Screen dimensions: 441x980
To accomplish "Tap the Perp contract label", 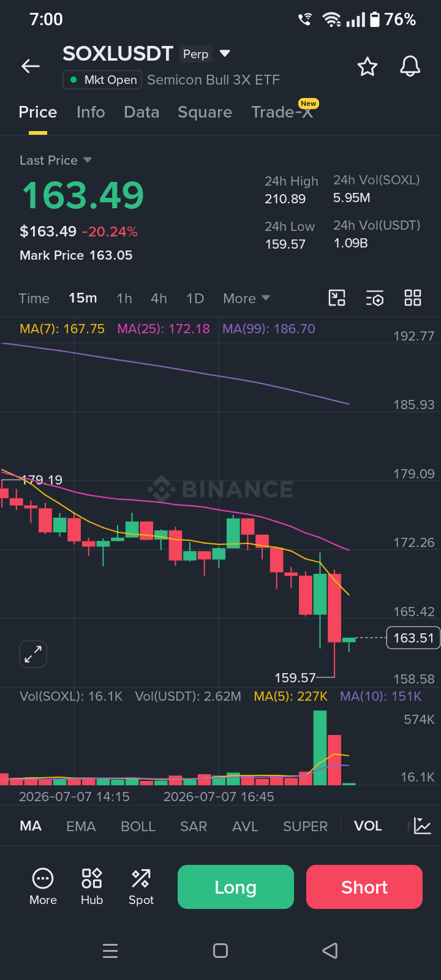I will point(196,54).
